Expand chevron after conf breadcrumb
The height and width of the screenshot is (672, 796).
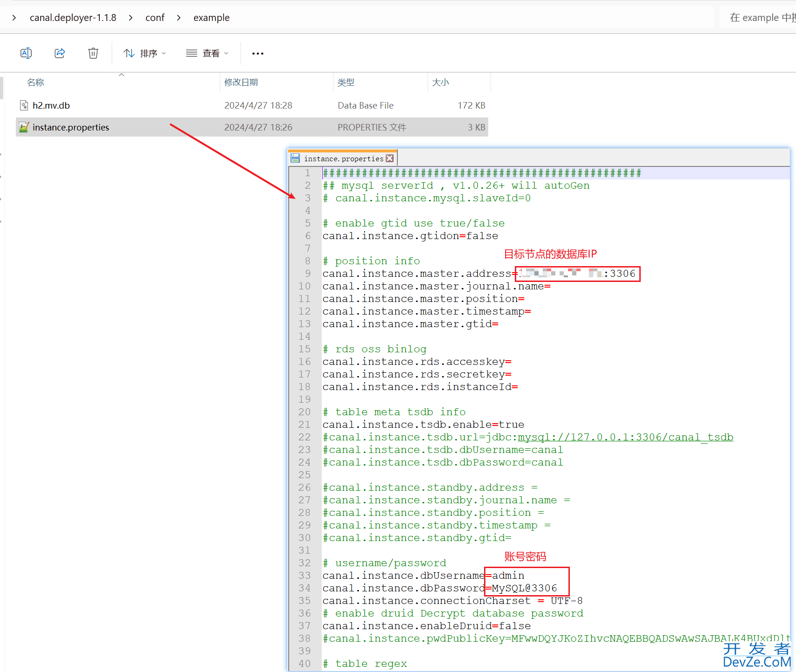[179, 18]
